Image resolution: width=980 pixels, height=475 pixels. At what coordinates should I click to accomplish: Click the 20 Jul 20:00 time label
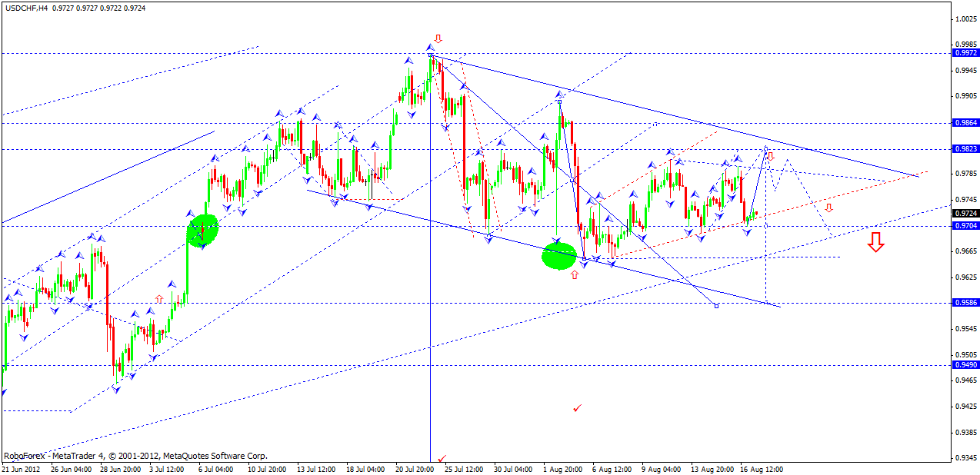click(415, 469)
